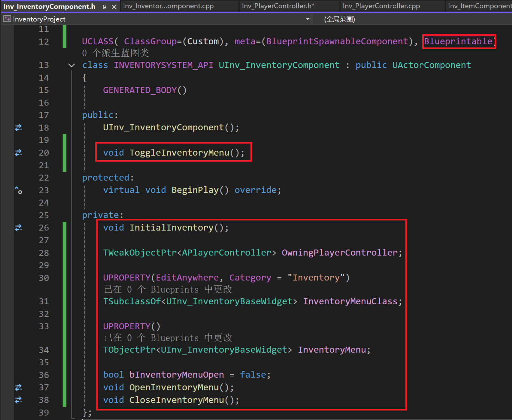Click the 'OpenInventoryMenu' function name
This screenshot has width=512, height=420.
coord(174,387)
